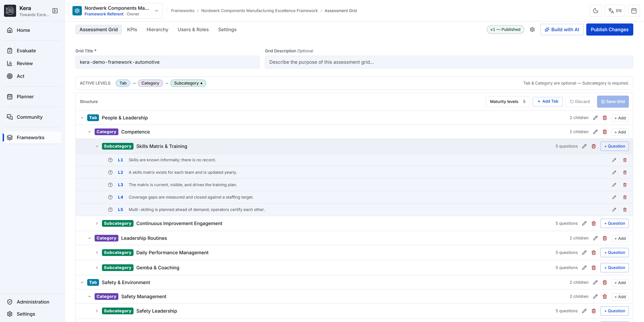Edit Skills Matrix & Training subcategory
This screenshot has width=644, height=322.
(584, 146)
